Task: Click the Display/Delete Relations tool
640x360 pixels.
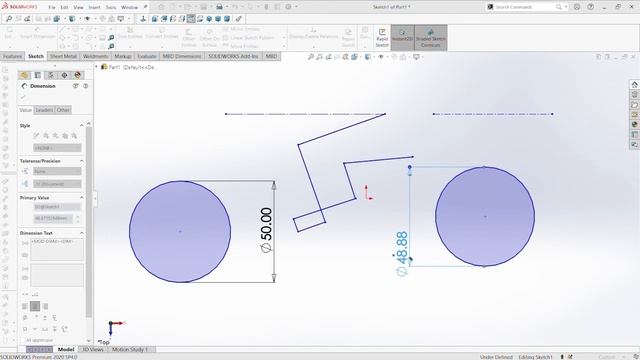Action: click(x=313, y=33)
